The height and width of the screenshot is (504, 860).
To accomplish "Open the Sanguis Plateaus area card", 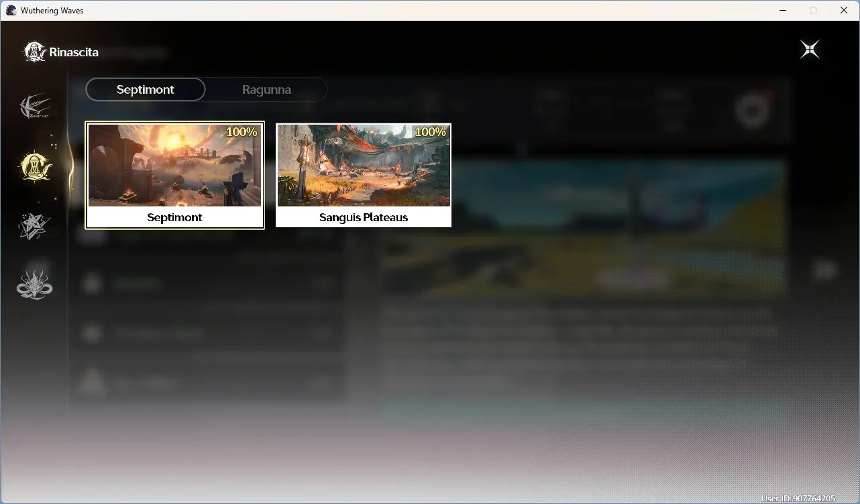I will [364, 176].
